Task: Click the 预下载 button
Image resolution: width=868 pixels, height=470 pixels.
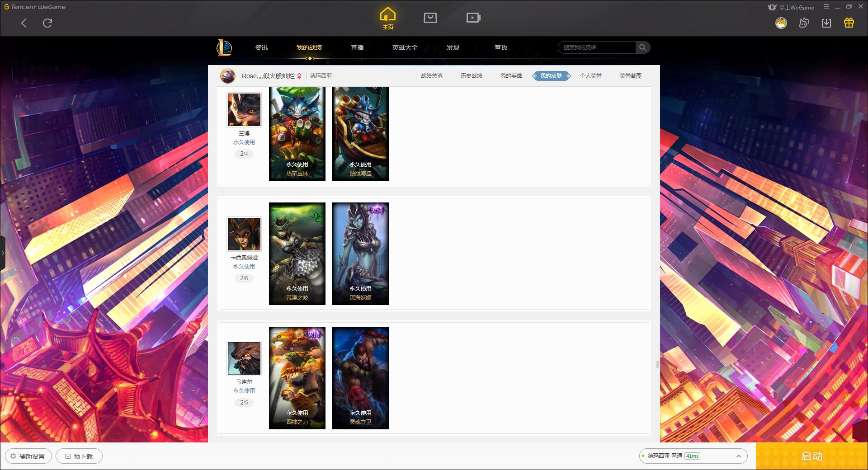Action: 79,456
